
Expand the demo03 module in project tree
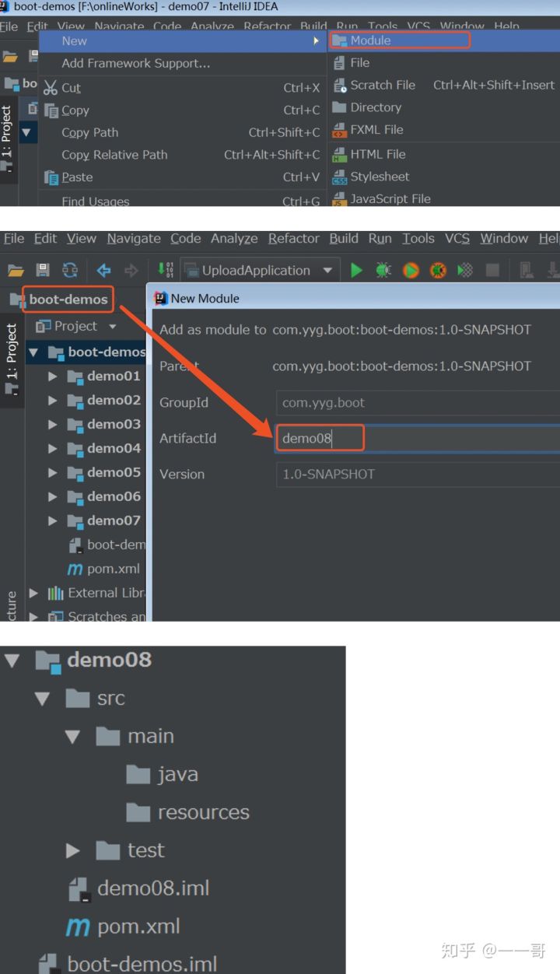53,424
